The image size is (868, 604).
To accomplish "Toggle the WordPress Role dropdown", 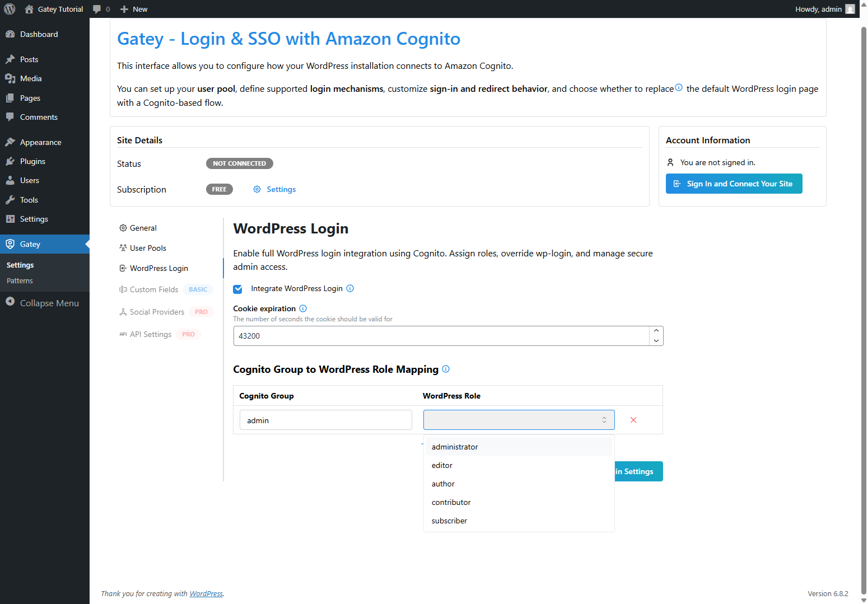I will [519, 420].
